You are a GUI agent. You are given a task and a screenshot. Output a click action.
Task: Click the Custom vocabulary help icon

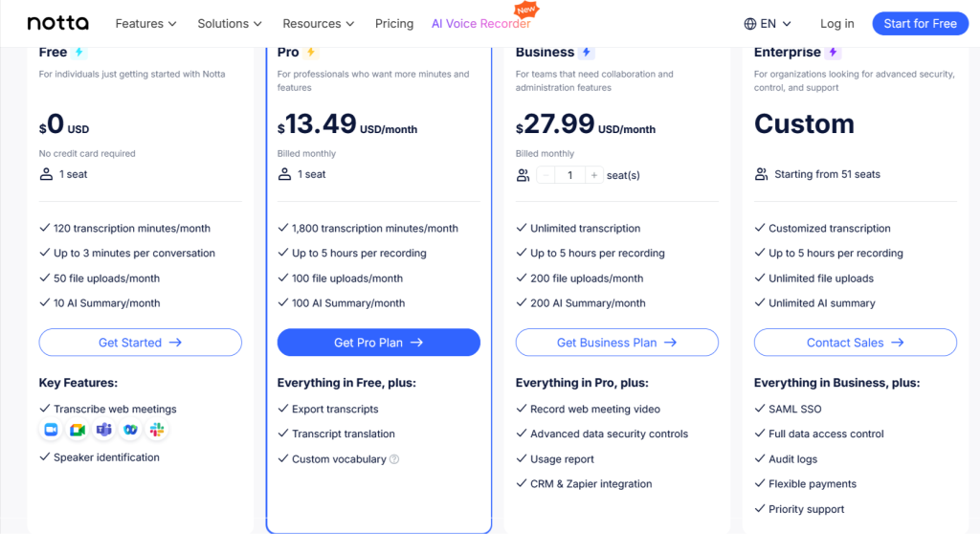tap(394, 459)
